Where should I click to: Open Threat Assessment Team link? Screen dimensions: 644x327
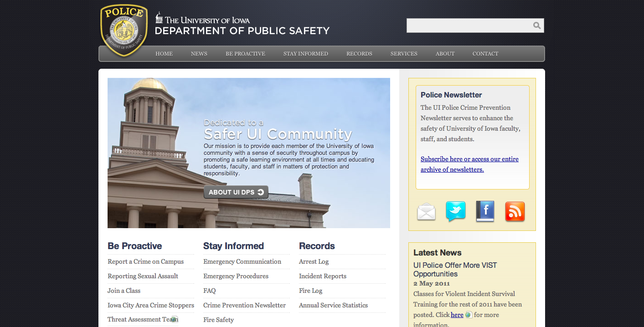pyautogui.click(x=143, y=319)
